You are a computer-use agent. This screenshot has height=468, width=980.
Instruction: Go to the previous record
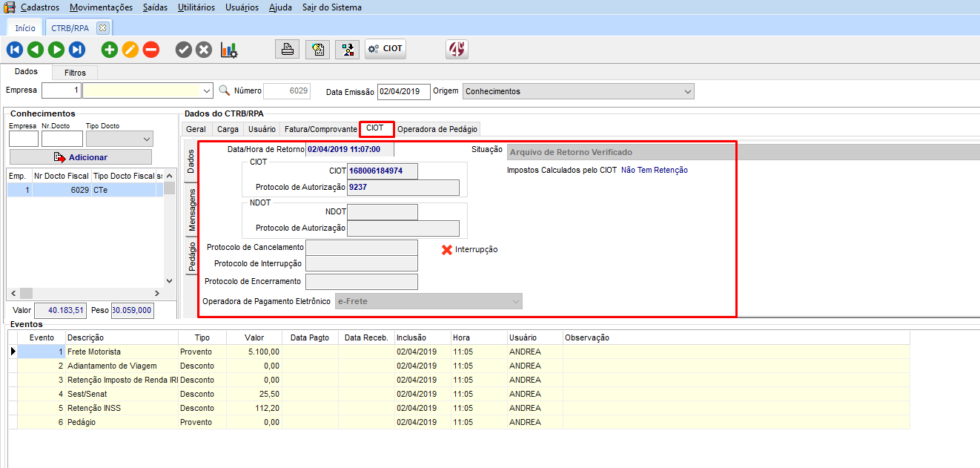(x=35, y=50)
